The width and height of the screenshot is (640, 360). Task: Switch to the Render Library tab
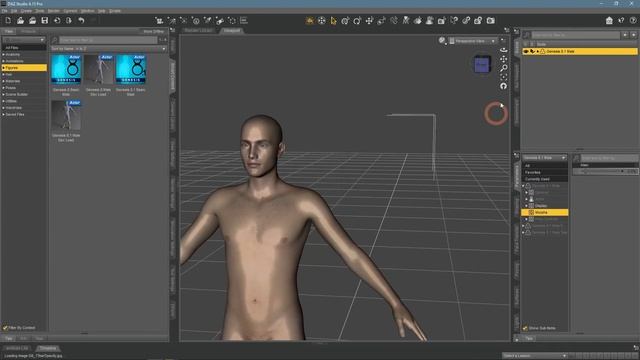(x=198, y=30)
